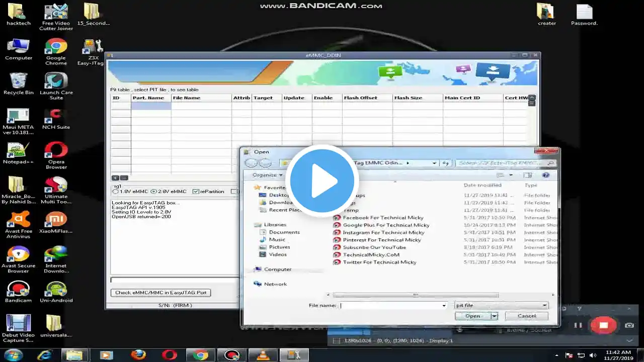This screenshot has height=362, width=644.
Task: Click the Bandicam screenshot camera icon
Action: [x=629, y=325]
